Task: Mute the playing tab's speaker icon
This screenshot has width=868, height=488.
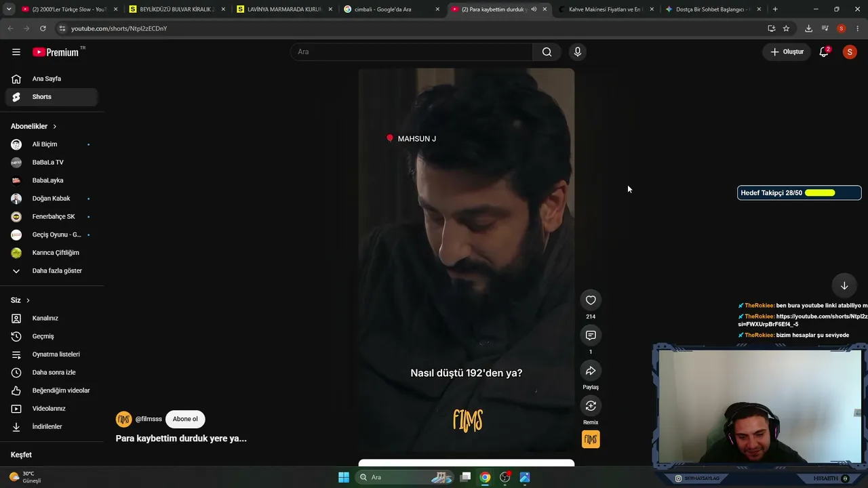Action: click(534, 9)
